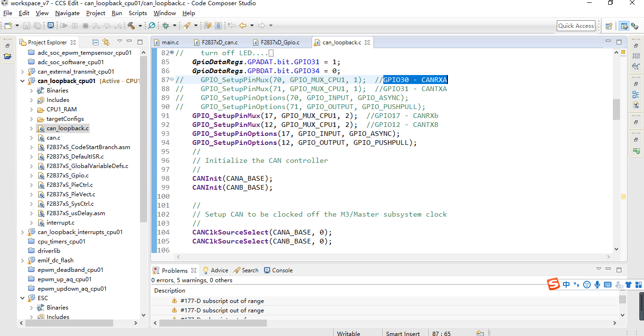This screenshot has height=336, width=644.
Task: Click the Back navigation arrow
Action: coord(243,25)
